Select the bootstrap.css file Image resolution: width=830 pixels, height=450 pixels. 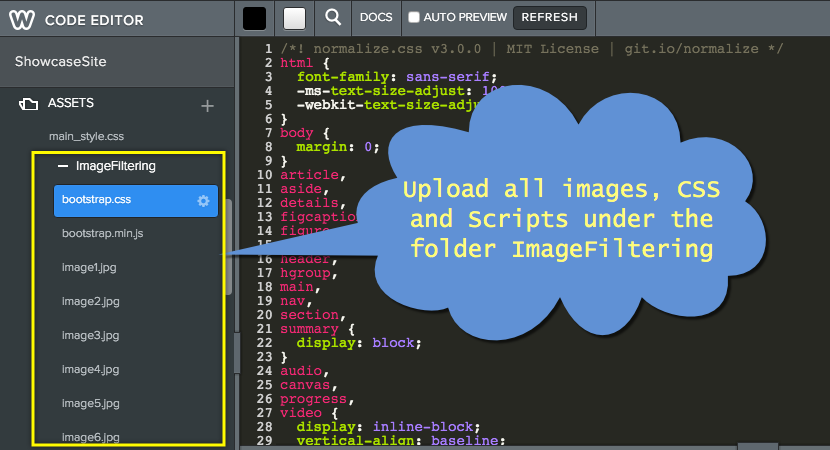pos(96,200)
